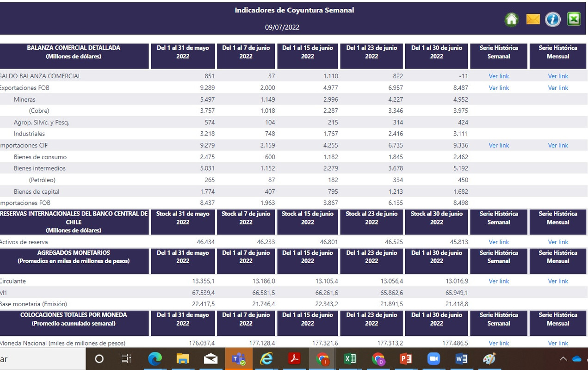Open the OneDrive cloud tray icon
Screen dimensions: 588x370
click(577, 359)
